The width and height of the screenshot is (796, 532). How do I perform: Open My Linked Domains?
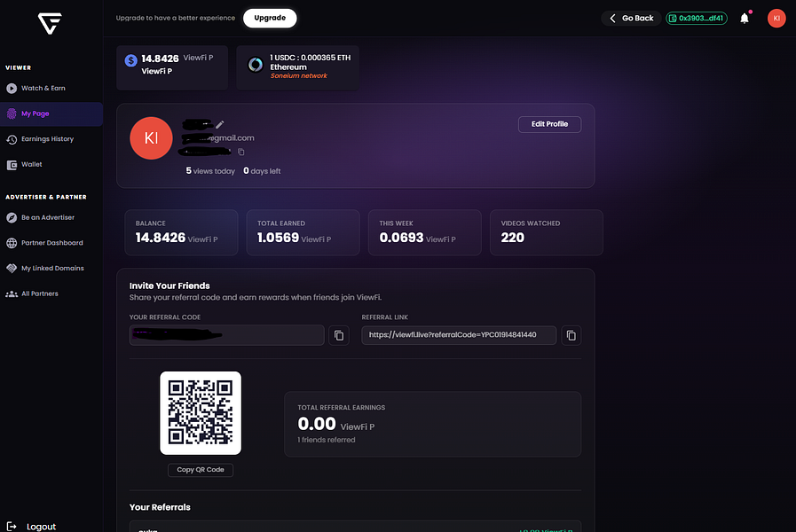point(51,269)
